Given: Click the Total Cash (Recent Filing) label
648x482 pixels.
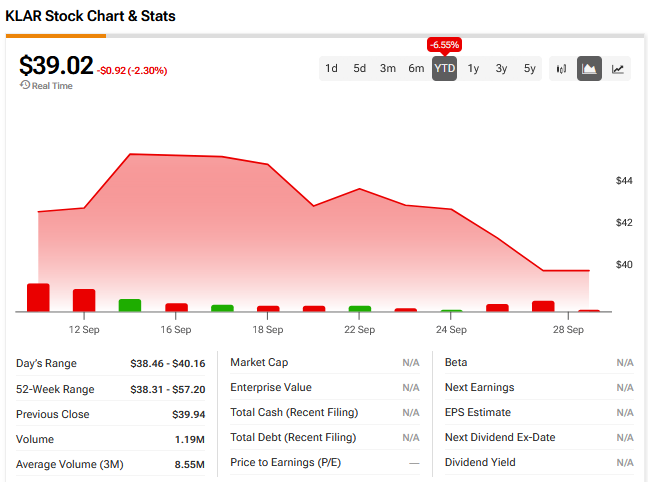Looking at the screenshot, I should pos(294,413).
